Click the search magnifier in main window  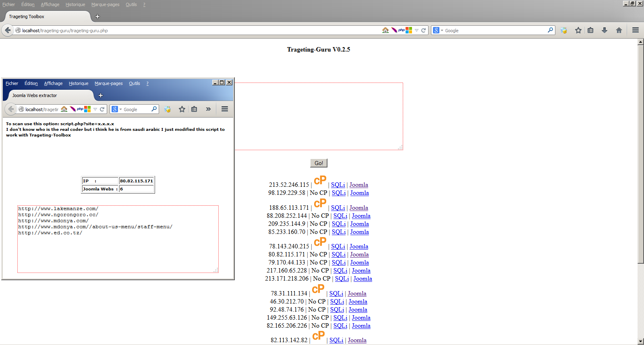click(550, 30)
